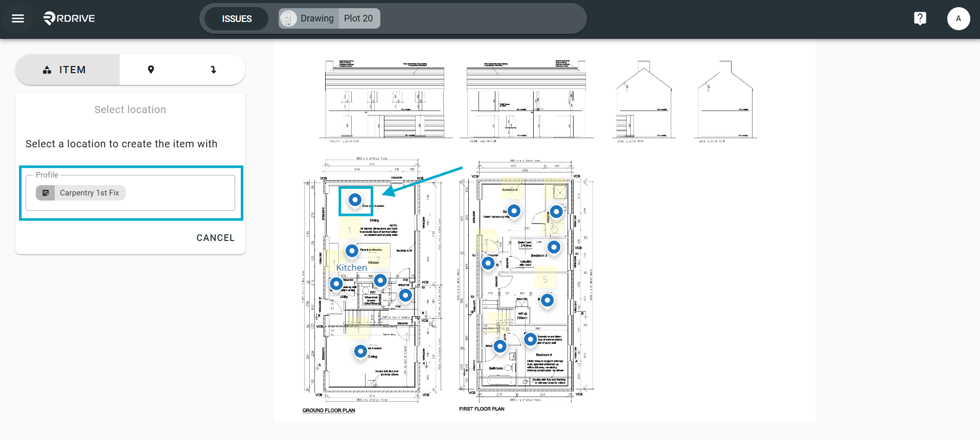Image resolution: width=980 pixels, height=440 pixels.
Task: Select the Carpentry 1st Fix profile chip
Action: (x=81, y=193)
